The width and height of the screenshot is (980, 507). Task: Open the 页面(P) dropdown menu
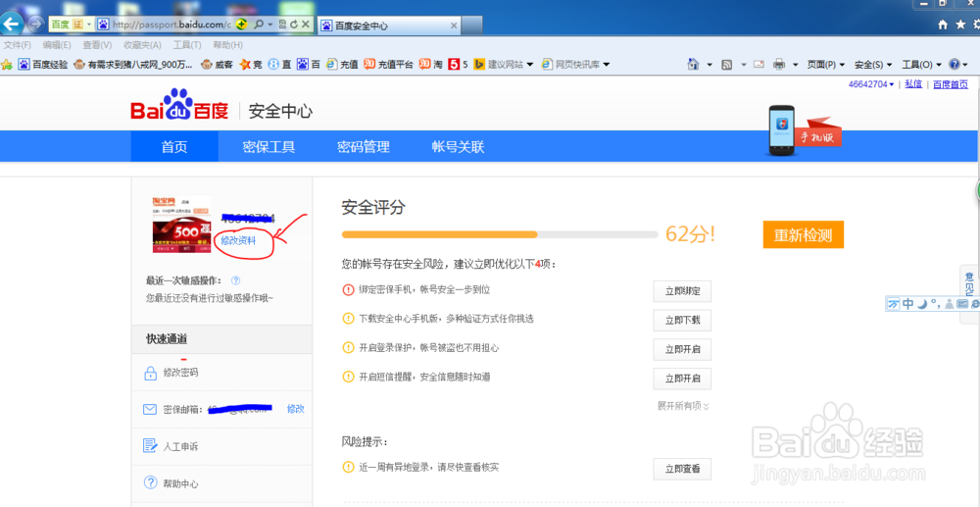point(825,65)
